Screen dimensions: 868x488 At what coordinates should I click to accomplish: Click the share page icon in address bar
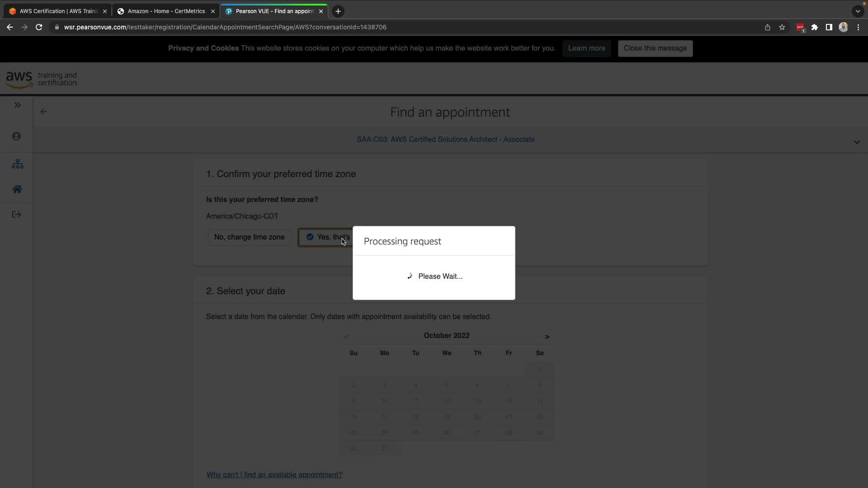pos(768,27)
